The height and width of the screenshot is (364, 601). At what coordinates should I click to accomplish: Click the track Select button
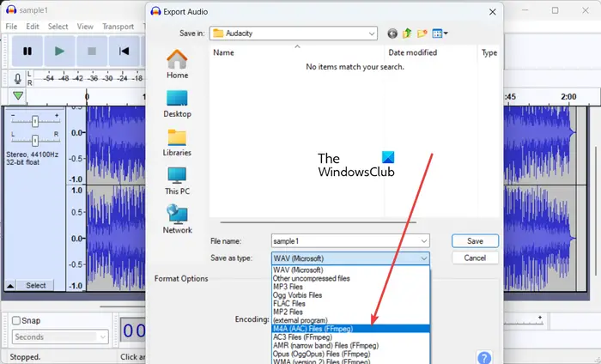click(x=35, y=286)
